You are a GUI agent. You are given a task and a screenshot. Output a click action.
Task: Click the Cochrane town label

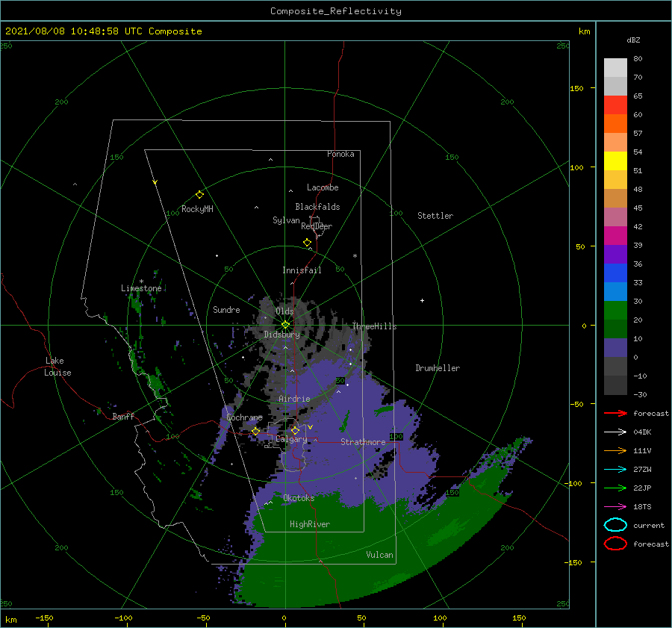244,417
